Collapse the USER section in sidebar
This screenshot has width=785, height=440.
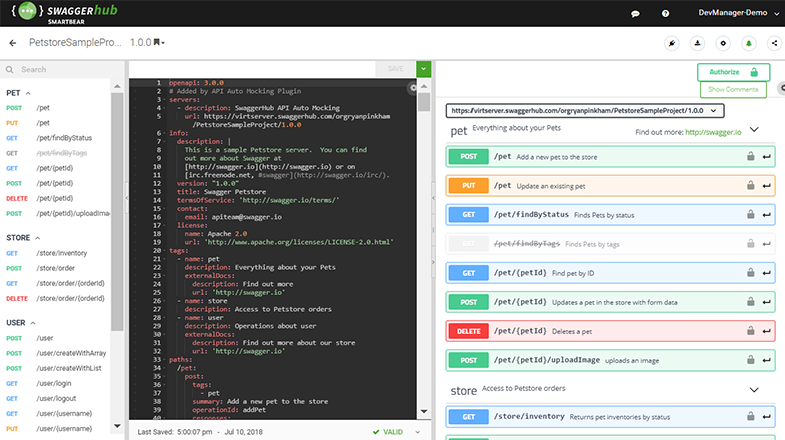pos(33,323)
